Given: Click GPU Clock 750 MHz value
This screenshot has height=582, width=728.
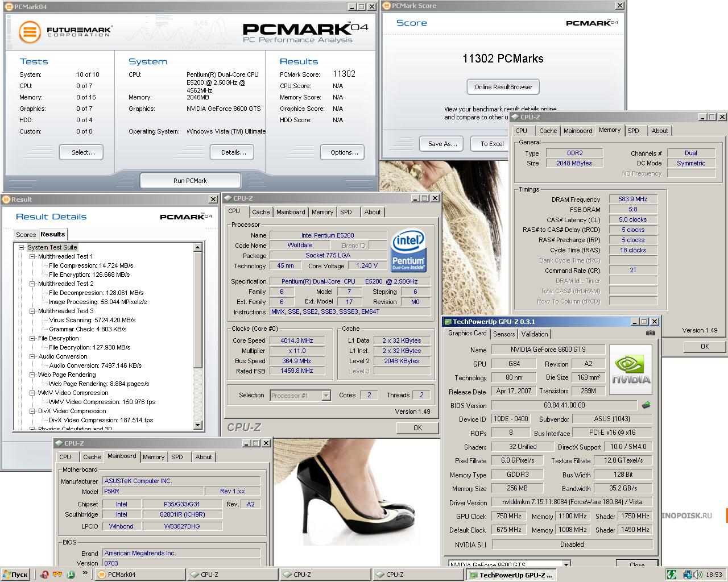Looking at the screenshot, I should click(509, 516).
